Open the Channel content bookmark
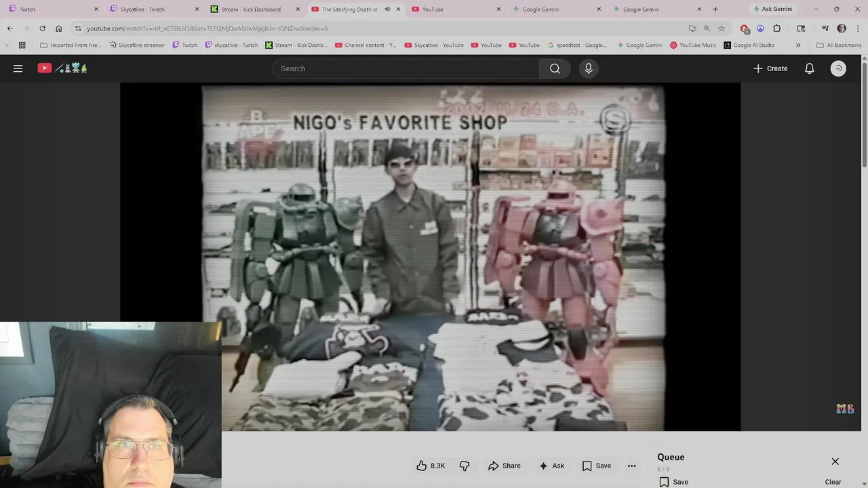868x488 pixels. (x=365, y=45)
